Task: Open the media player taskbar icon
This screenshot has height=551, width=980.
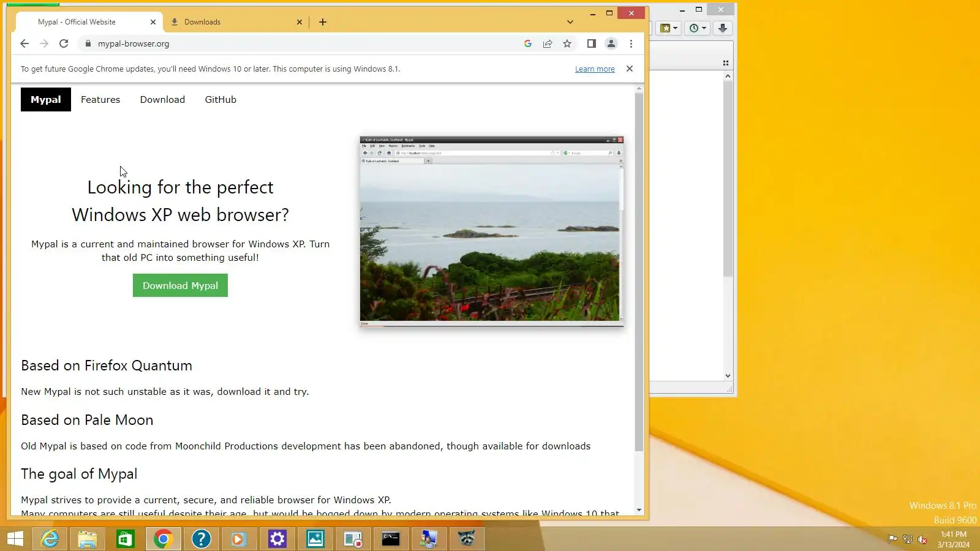Action: click(239, 539)
